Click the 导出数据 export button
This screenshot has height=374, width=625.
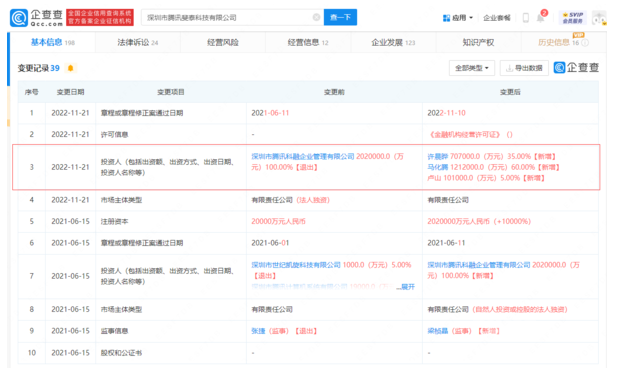coord(524,68)
